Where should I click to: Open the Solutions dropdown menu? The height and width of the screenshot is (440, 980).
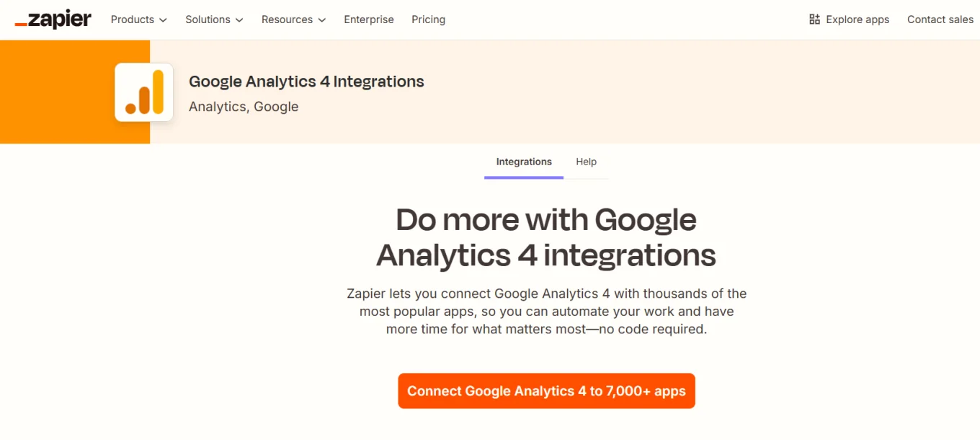213,19
